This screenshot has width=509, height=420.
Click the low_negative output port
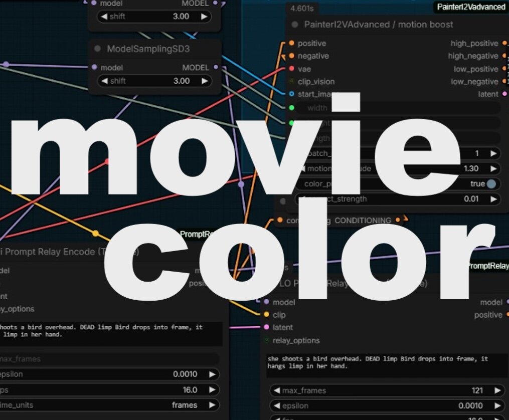(504, 81)
